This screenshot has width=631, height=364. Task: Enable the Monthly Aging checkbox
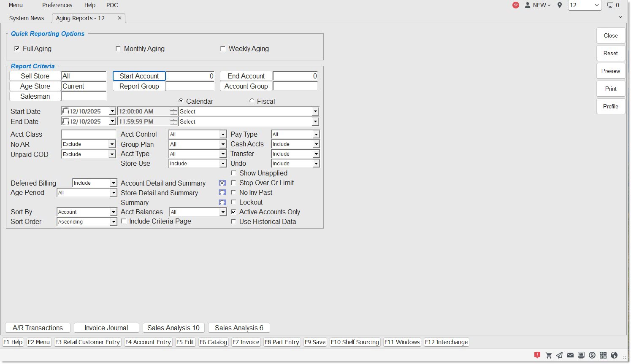point(118,49)
